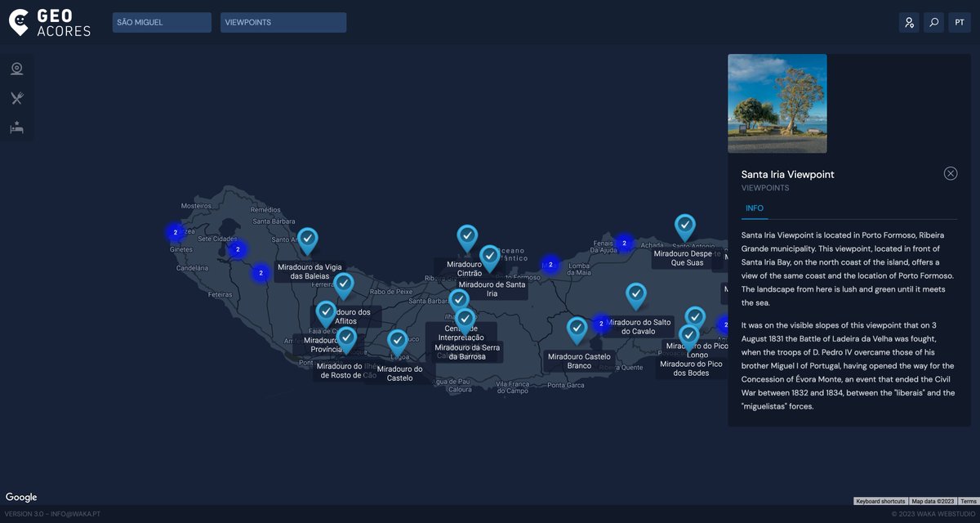Select the accommodation bed sidebar icon
This screenshot has height=523, width=980.
(x=16, y=127)
